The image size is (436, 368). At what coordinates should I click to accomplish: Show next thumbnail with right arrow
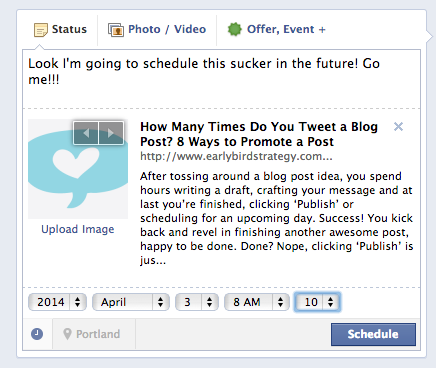111,133
